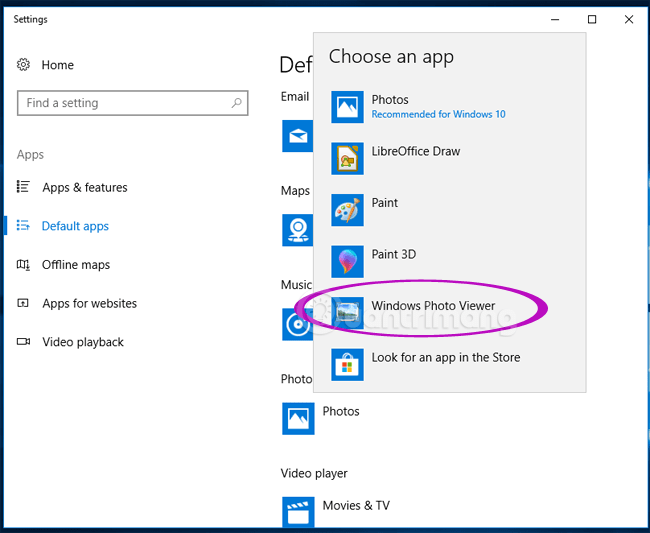Open Video playback settings
Image resolution: width=650 pixels, height=533 pixels.
click(x=83, y=342)
